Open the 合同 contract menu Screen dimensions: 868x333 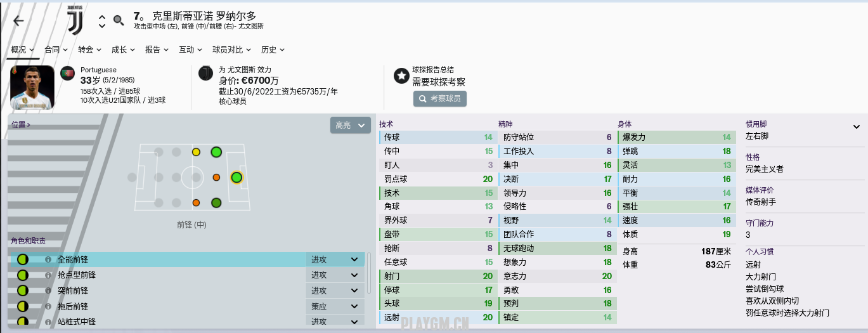(x=56, y=49)
